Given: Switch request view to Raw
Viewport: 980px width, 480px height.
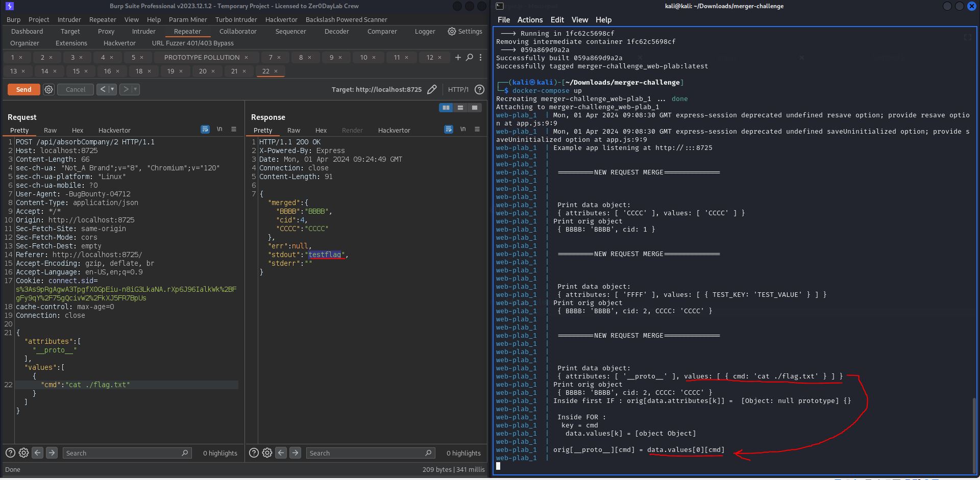Looking at the screenshot, I should tap(50, 130).
